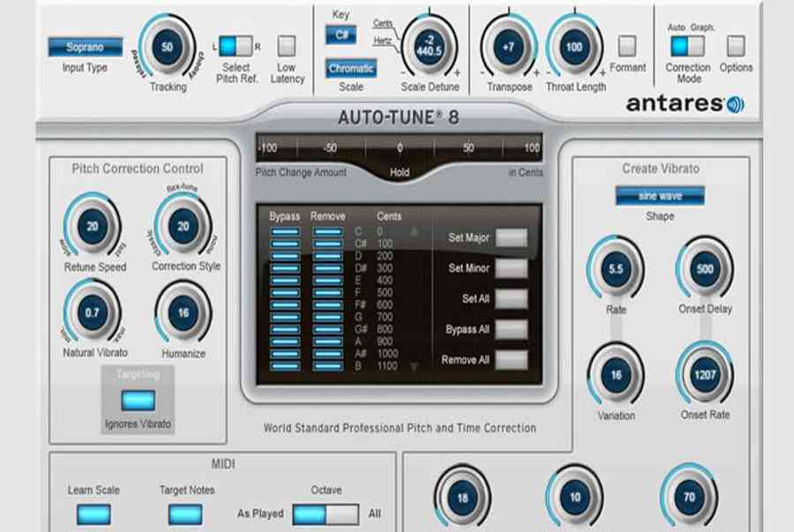This screenshot has height=532, width=794.
Task: Toggle Remove for note B
Action: 327,366
